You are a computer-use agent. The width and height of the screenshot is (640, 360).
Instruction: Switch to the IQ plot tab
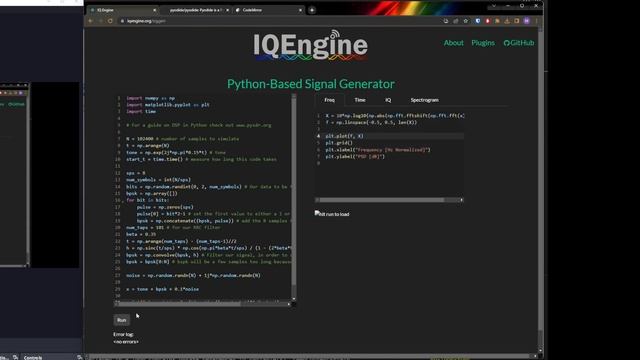(388, 100)
